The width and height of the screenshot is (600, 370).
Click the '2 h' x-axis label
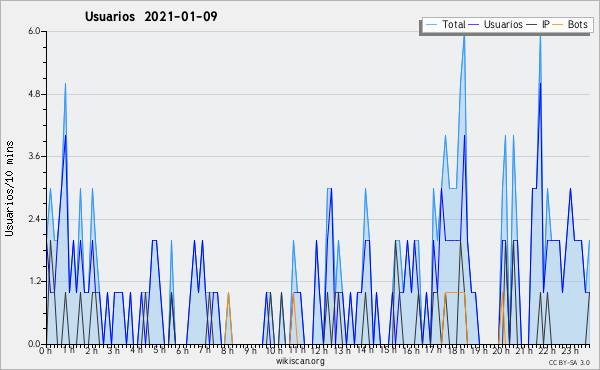point(91,351)
